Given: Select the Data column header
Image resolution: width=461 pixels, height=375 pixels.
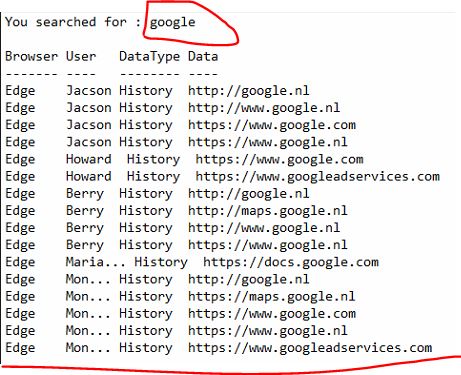Looking at the screenshot, I should [x=203, y=56].
